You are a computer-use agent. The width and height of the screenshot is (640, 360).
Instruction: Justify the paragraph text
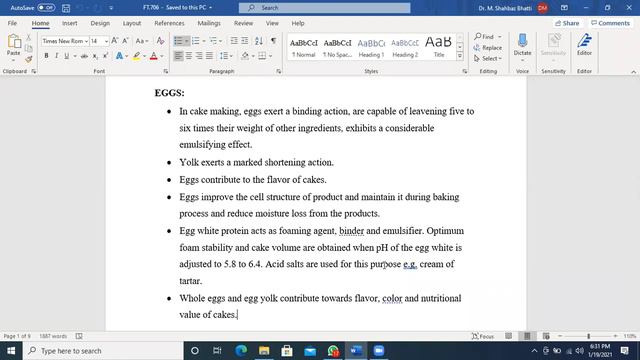(209, 56)
